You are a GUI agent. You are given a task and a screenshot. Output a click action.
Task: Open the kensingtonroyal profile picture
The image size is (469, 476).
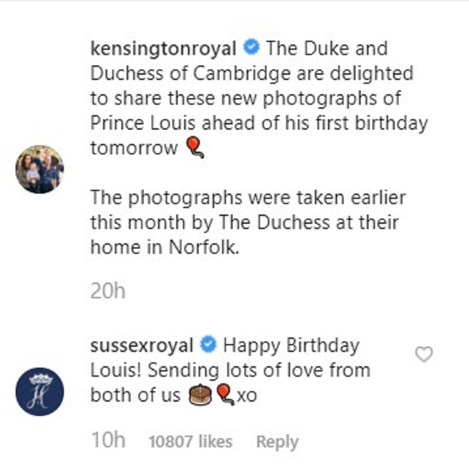[40, 169]
